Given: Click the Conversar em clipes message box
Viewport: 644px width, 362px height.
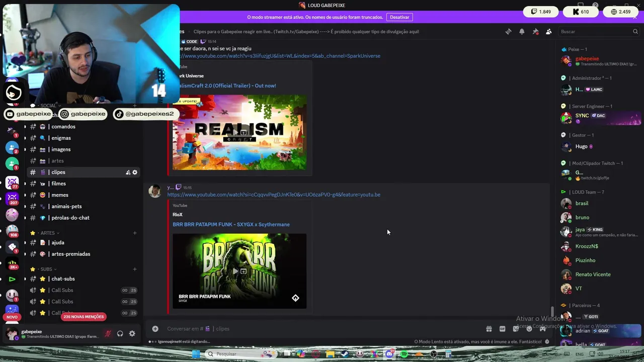Looking at the screenshot, I should pyautogui.click(x=322, y=329).
